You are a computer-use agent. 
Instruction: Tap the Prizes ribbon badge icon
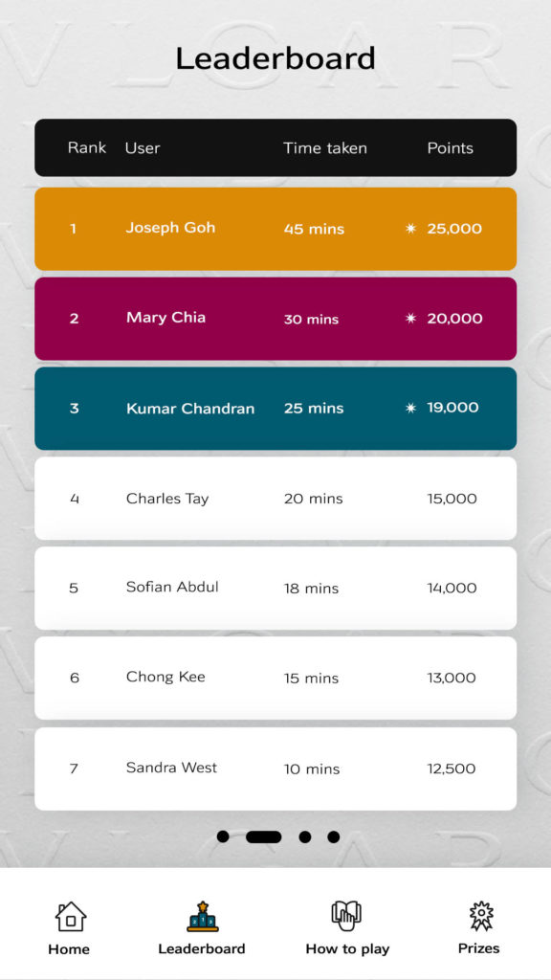[481, 916]
